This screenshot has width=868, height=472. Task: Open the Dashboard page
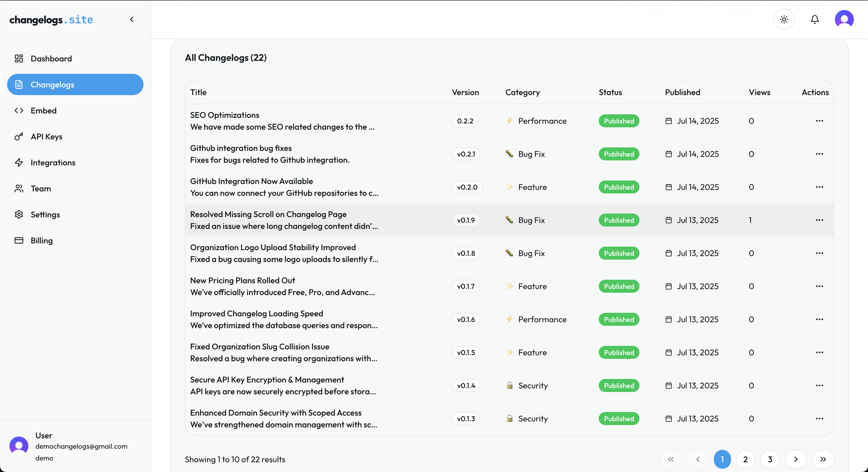click(x=75, y=58)
